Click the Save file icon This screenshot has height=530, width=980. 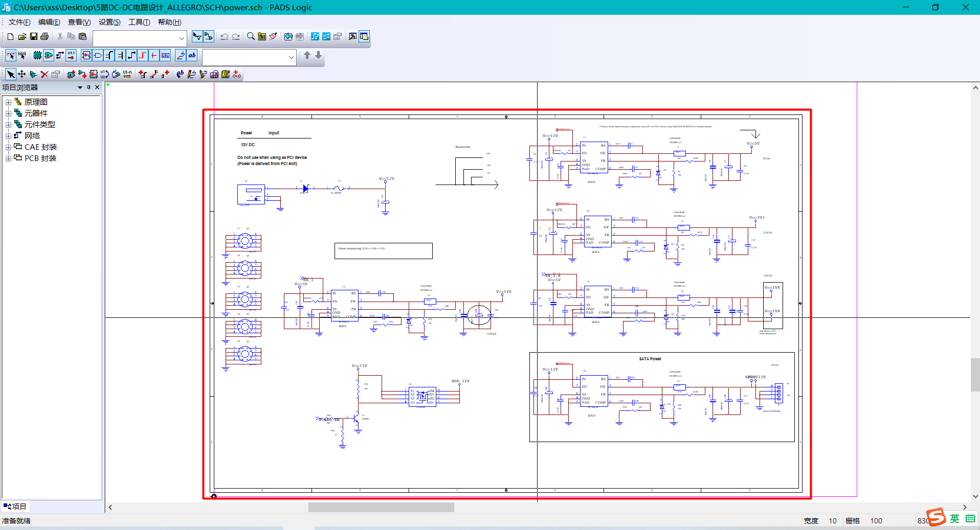(x=33, y=36)
